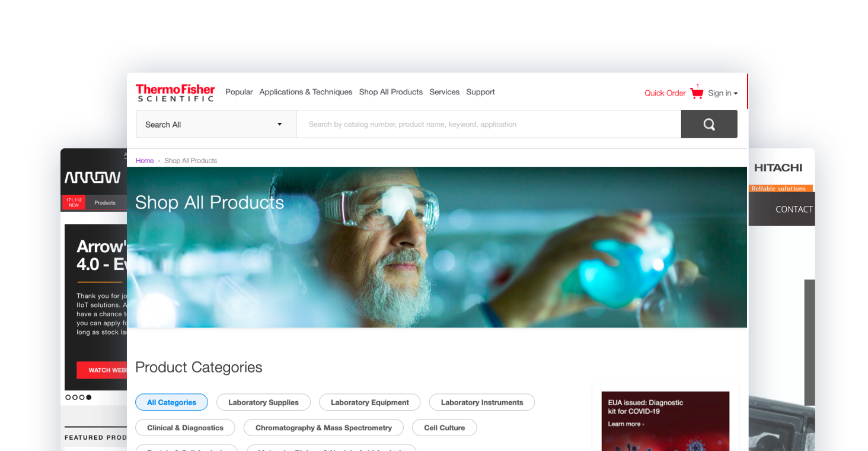Select Laboratory Supplies category filter
Image resolution: width=868 pixels, height=451 pixels.
[263, 402]
